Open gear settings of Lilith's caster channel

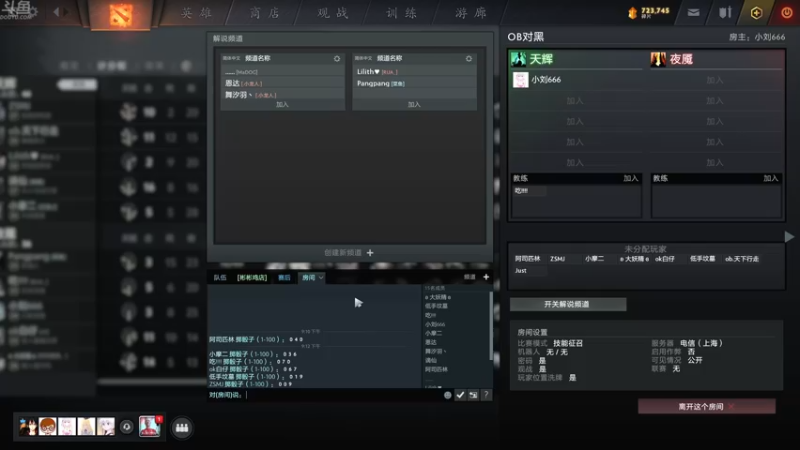click(468, 59)
